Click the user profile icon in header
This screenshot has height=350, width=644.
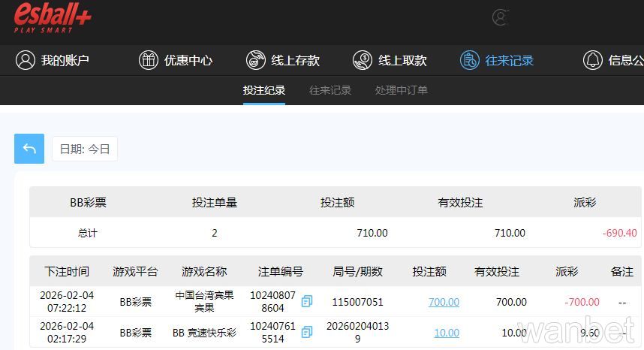[x=501, y=17]
